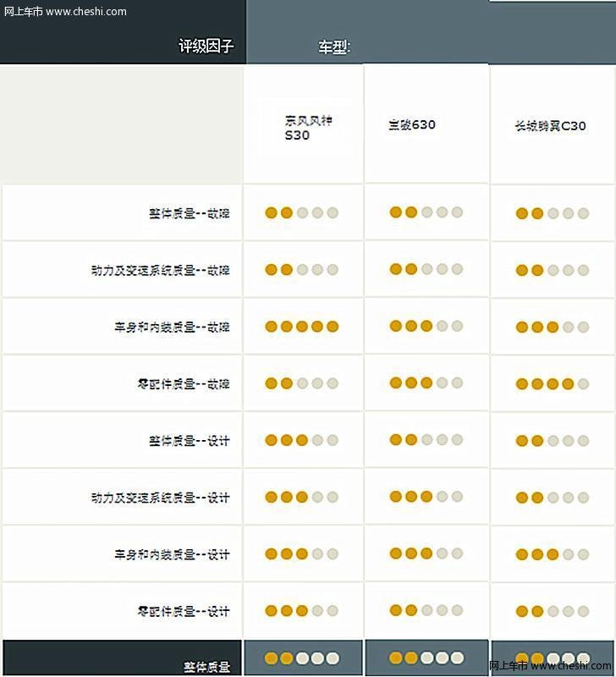Click S30 overall 整体质量 summary rating dots
This screenshot has width=616, height=677.
click(302, 658)
